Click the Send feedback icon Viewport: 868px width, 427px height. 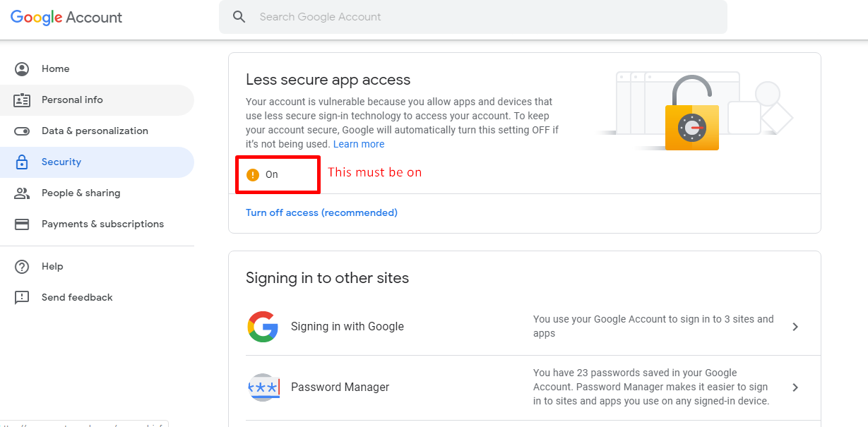click(x=22, y=298)
